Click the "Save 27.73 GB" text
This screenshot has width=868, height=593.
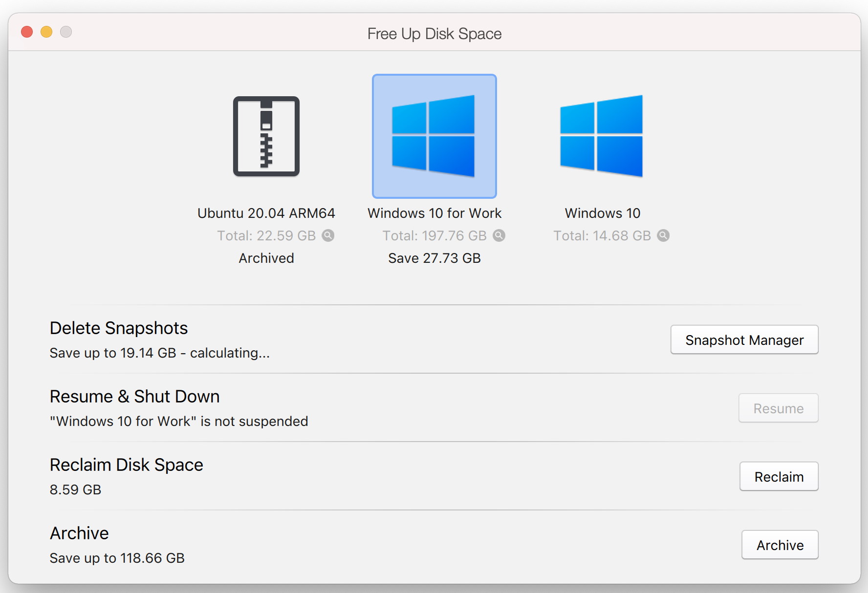tap(434, 258)
